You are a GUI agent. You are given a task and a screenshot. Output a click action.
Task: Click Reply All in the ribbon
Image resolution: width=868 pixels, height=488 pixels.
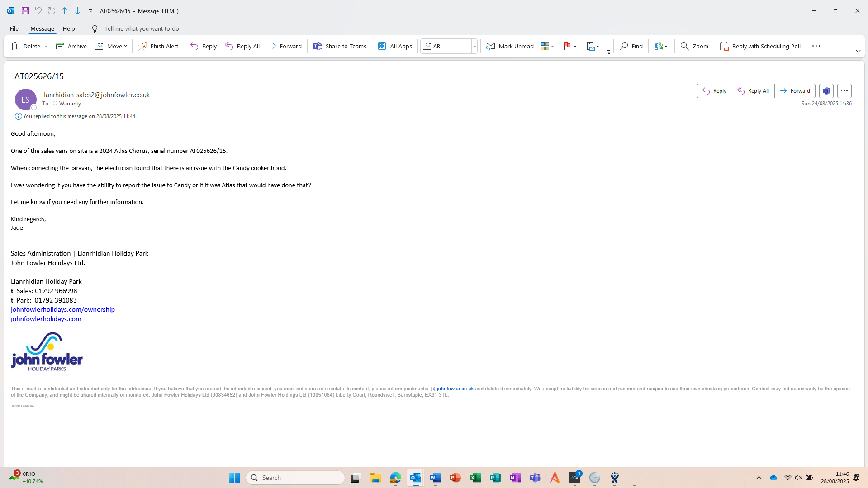[x=242, y=46]
